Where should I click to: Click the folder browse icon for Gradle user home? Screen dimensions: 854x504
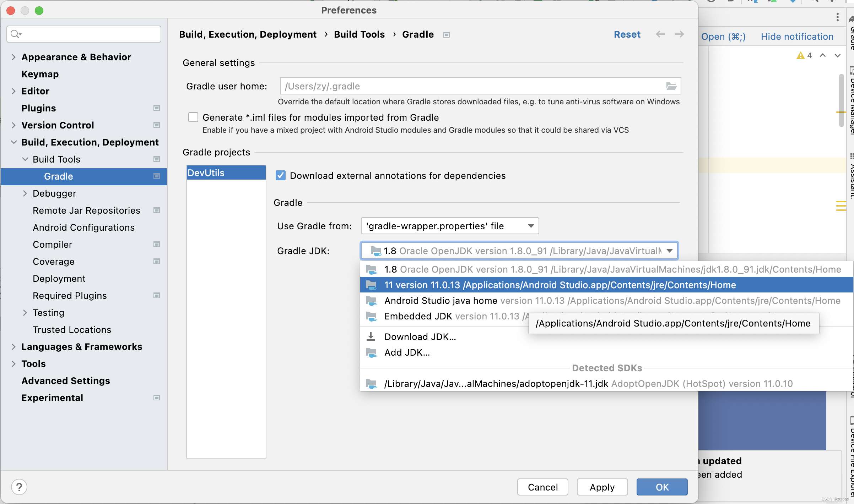[671, 86]
